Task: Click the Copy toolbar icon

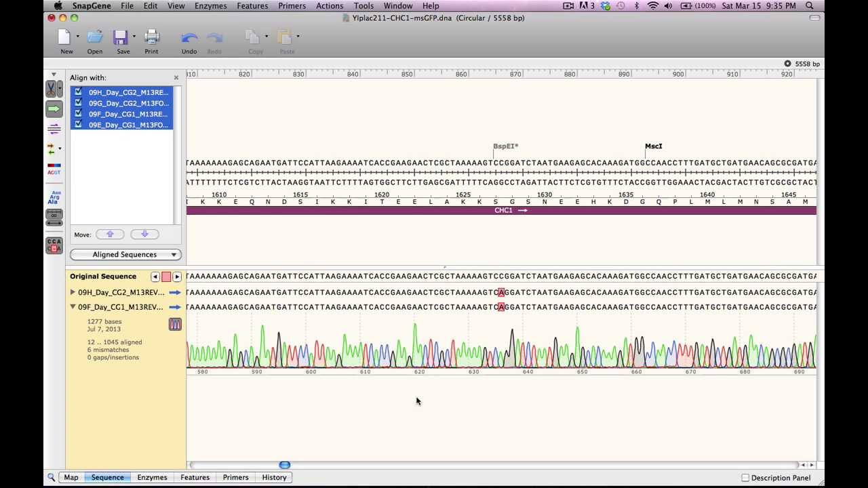Action: point(253,37)
